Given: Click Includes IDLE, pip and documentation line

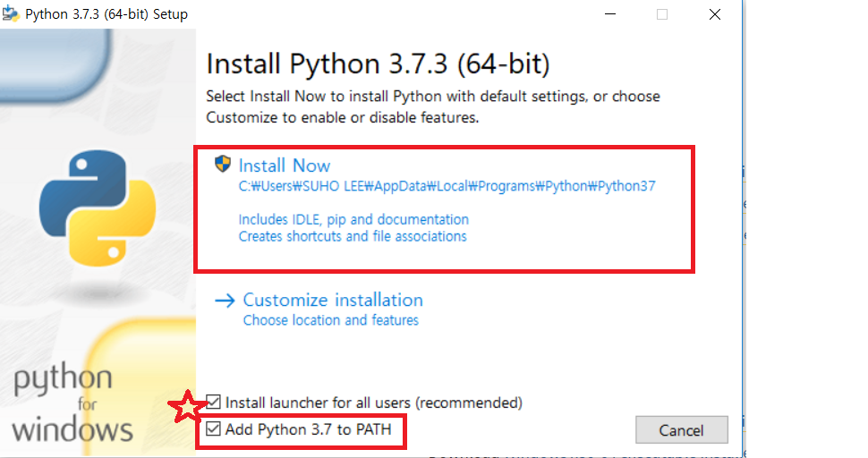Looking at the screenshot, I should pos(353,219).
